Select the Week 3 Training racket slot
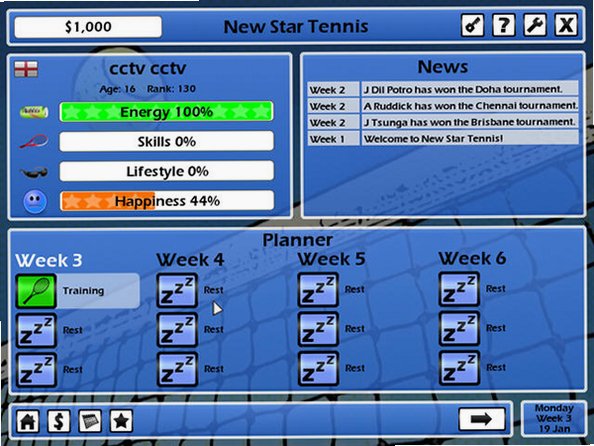Viewport: 594px width, 446px height. pyautogui.click(x=36, y=291)
